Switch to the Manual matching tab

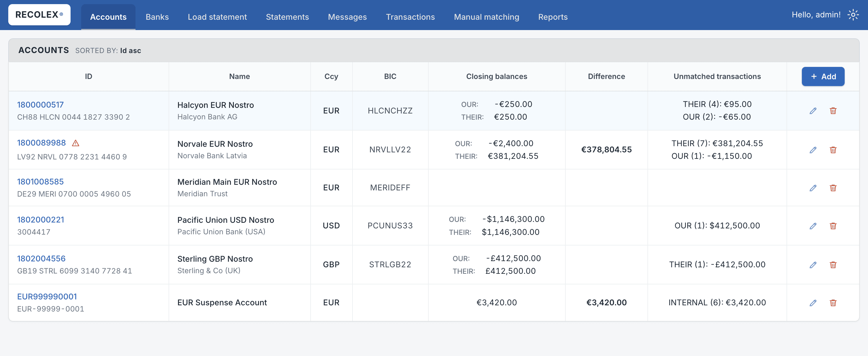[486, 17]
